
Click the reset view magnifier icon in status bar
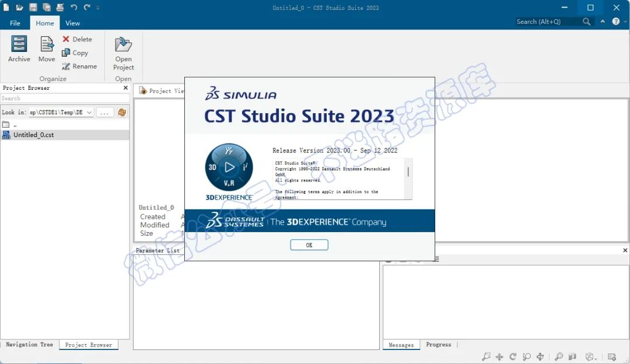pos(558,356)
